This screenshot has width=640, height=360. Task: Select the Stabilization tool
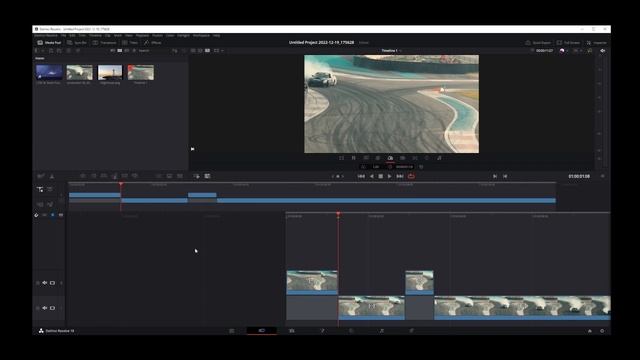402,158
